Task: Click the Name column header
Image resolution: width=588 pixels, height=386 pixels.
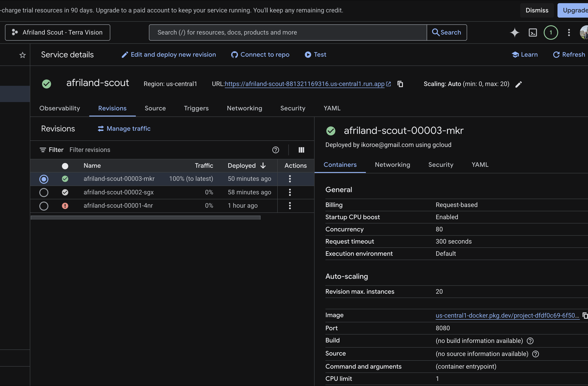Action: pyautogui.click(x=92, y=166)
